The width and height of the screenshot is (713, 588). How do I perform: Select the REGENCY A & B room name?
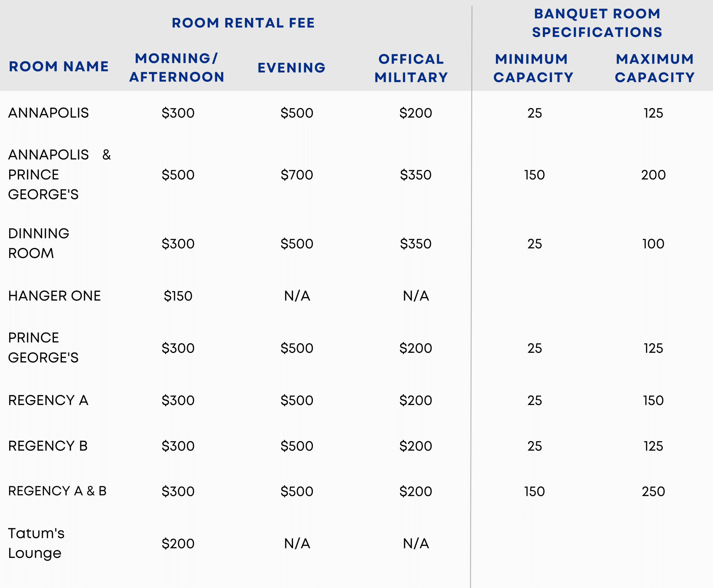pos(57,491)
